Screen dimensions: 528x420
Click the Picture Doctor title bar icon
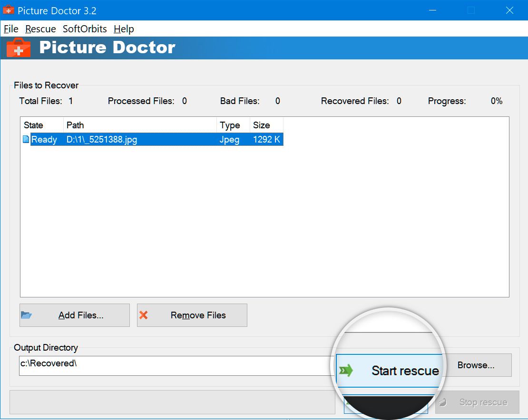[9, 10]
